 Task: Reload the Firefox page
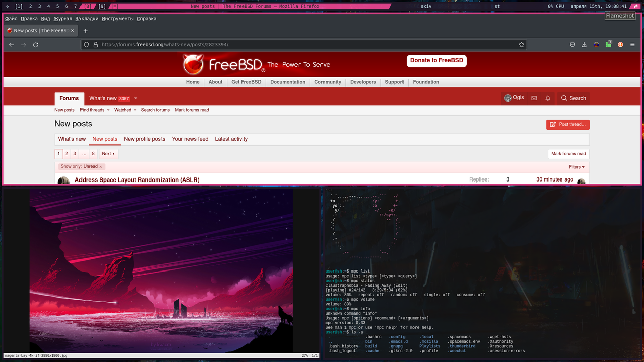pyautogui.click(x=36, y=45)
